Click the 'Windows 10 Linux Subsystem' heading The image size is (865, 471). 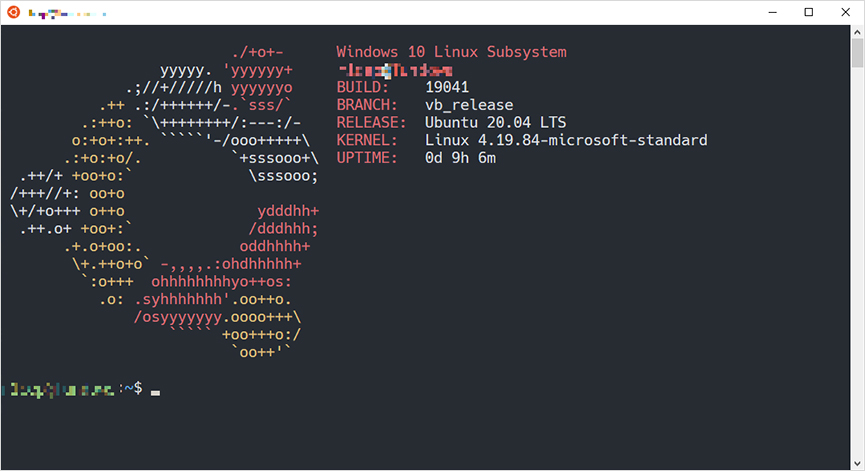coord(451,52)
